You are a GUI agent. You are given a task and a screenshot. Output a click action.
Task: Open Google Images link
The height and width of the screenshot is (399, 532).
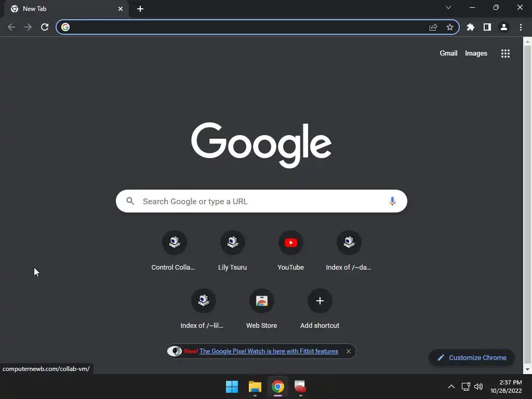point(476,54)
